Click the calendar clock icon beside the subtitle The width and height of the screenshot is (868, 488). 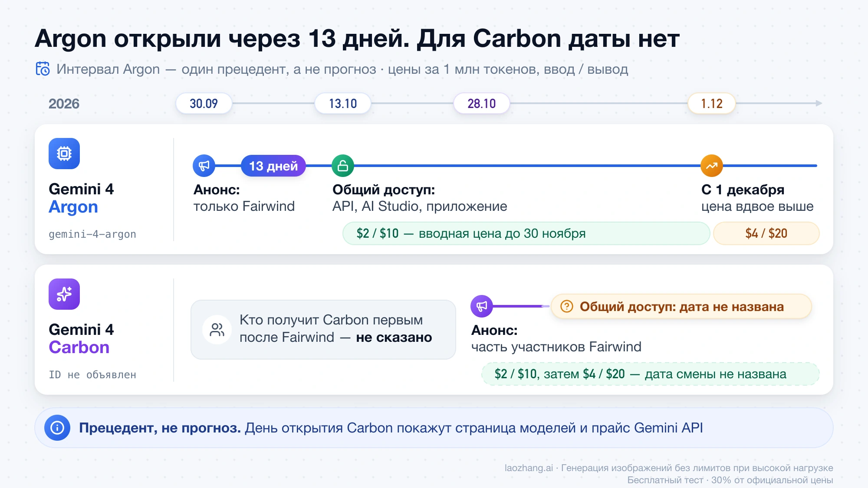[43, 69]
